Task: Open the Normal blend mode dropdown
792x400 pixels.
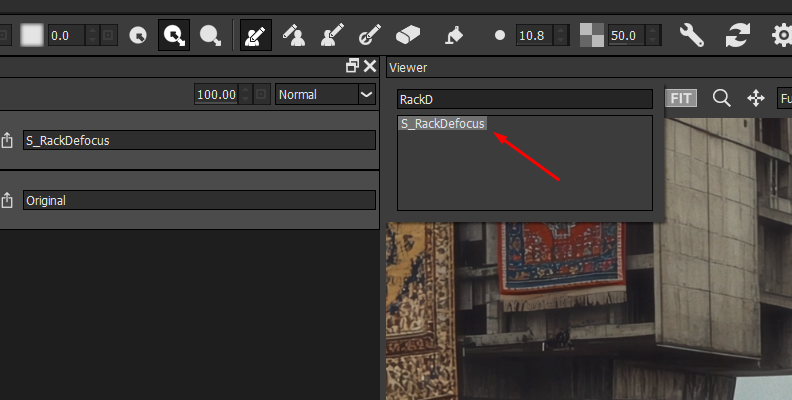Action: 325,94
